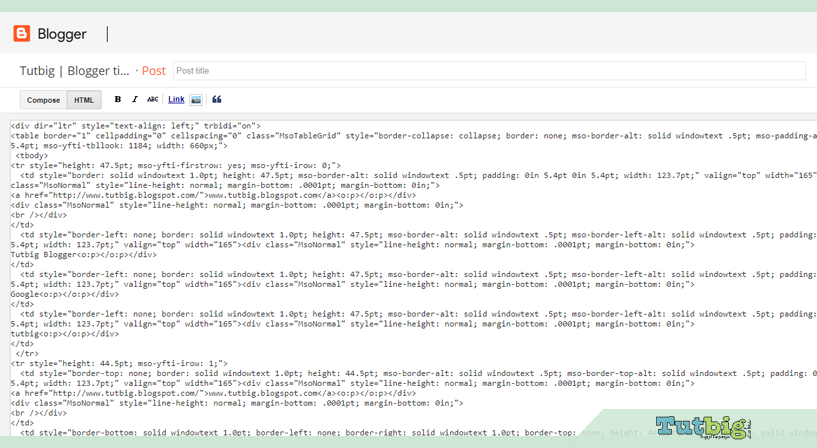
Task: Click the '<tr style="height: 44.5pt' code line
Action: (119, 364)
